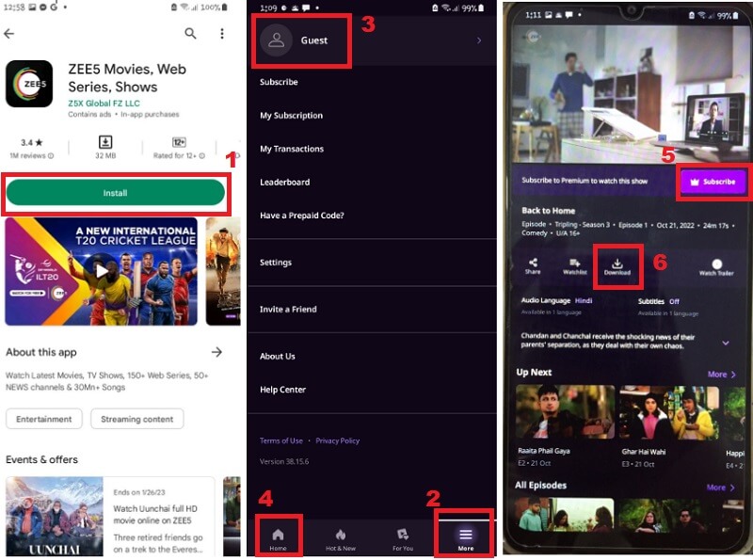Open the Uunchai event offer card

[110, 517]
